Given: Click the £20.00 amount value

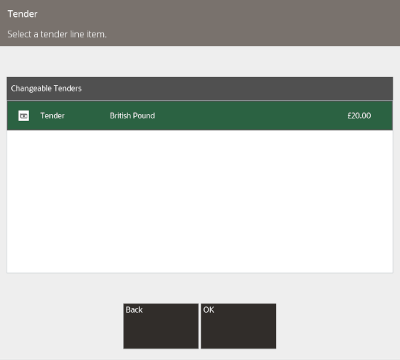Looking at the screenshot, I should 359,116.
